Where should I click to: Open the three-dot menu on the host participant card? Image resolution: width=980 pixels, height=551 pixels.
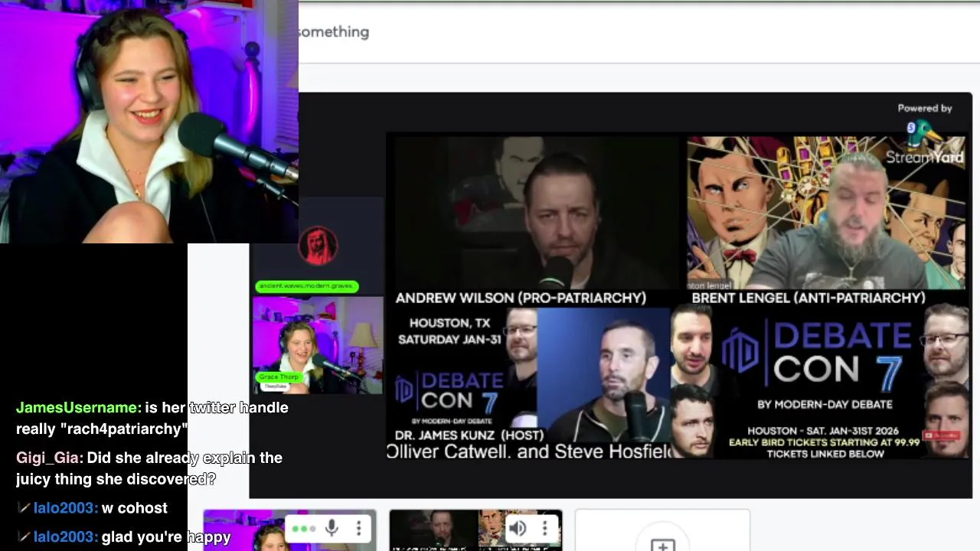pos(358,528)
